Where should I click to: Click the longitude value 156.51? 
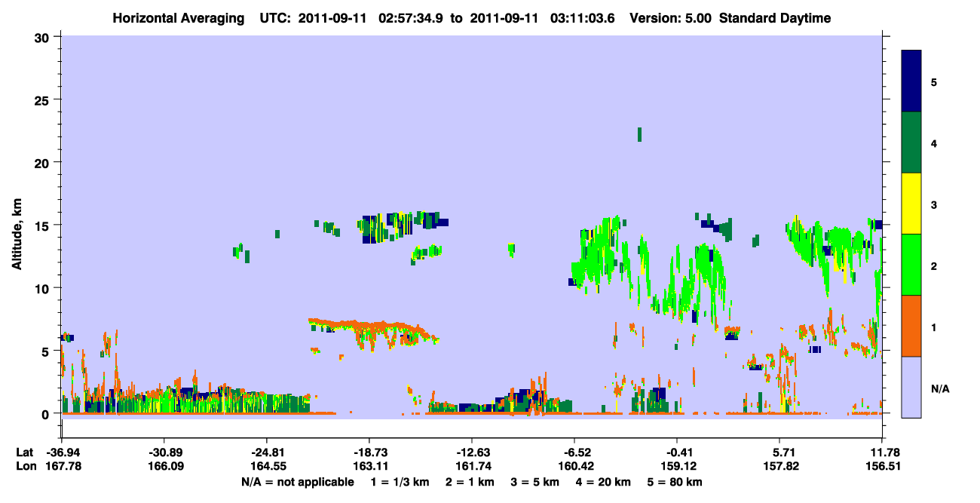pyautogui.click(x=882, y=466)
